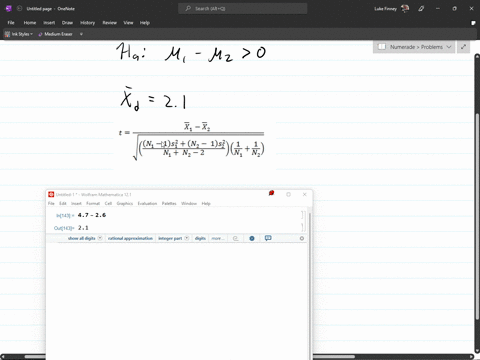480x360 pixels.
Task: Select the Out[143] cell bracket
Action: 302,228
